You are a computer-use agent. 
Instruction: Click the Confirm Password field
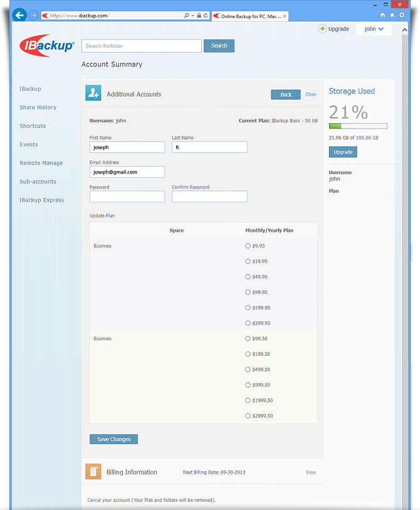(209, 197)
